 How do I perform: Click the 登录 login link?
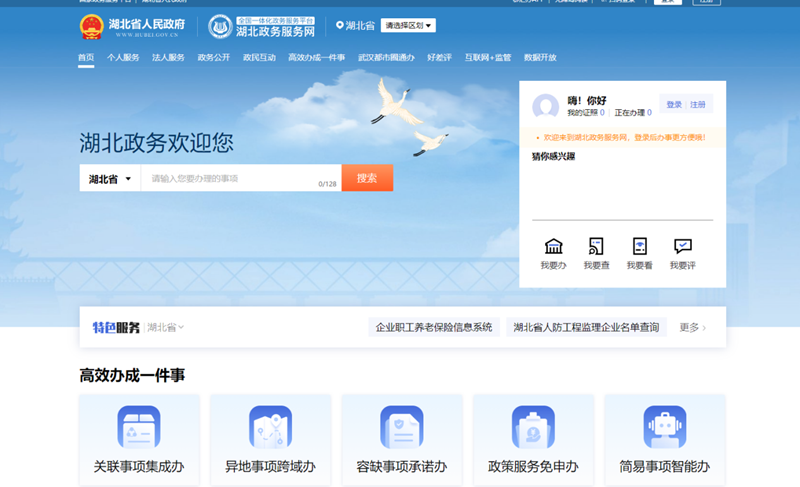[x=674, y=105]
